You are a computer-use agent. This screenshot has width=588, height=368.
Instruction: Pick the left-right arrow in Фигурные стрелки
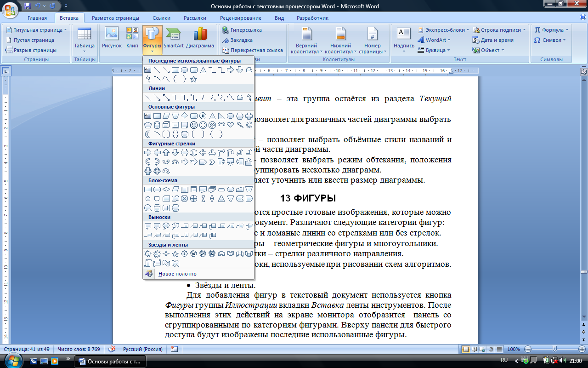pos(185,152)
